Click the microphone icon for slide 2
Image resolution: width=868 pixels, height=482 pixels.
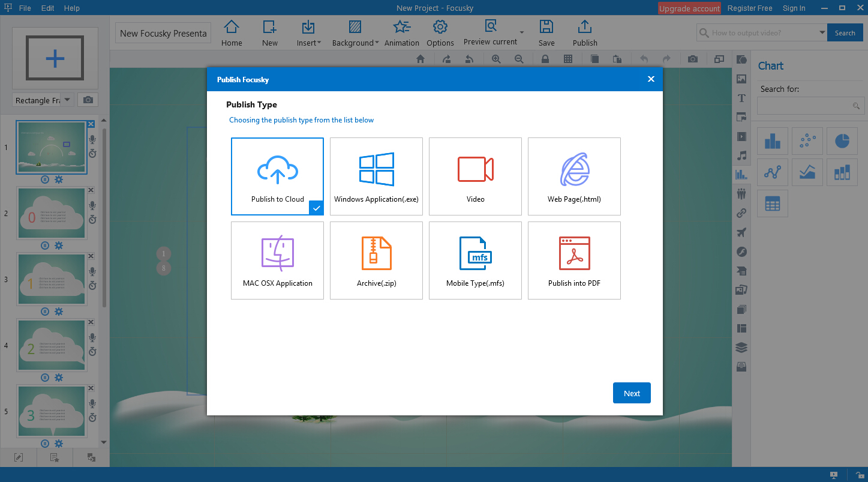[x=92, y=205]
